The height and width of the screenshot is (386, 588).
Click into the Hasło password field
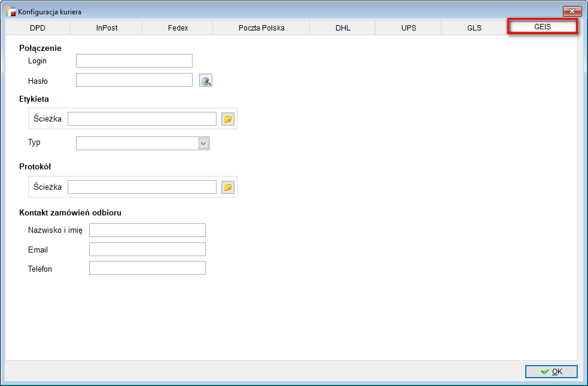pyautogui.click(x=134, y=80)
